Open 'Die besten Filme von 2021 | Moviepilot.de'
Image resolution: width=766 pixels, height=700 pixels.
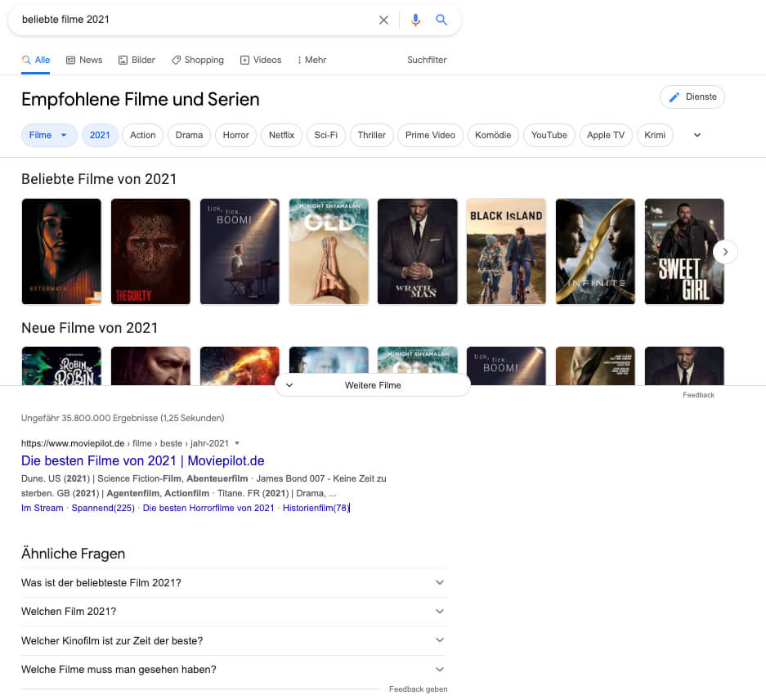(142, 461)
